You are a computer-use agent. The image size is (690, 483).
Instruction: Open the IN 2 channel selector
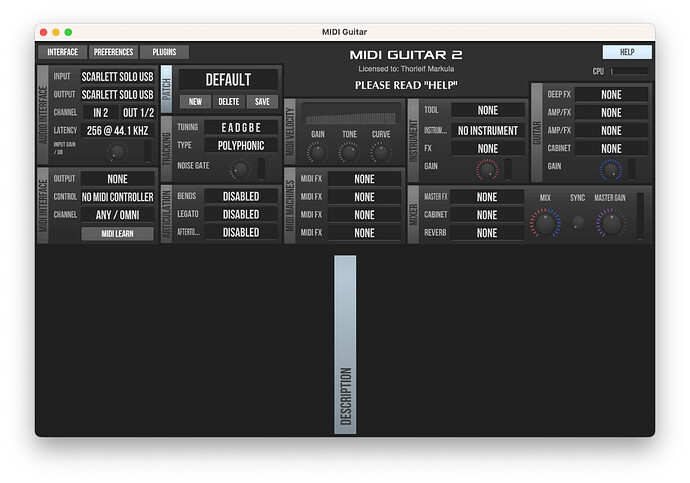pyautogui.click(x=100, y=113)
